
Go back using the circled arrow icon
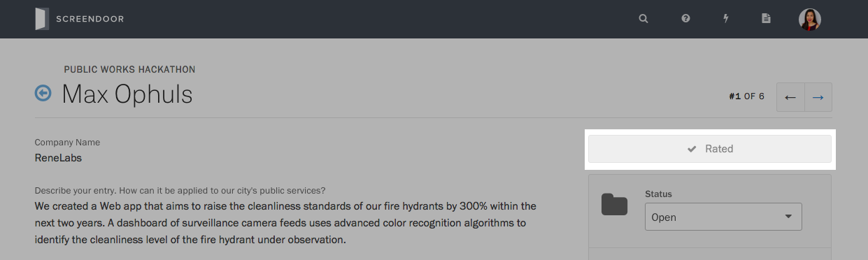(x=43, y=93)
